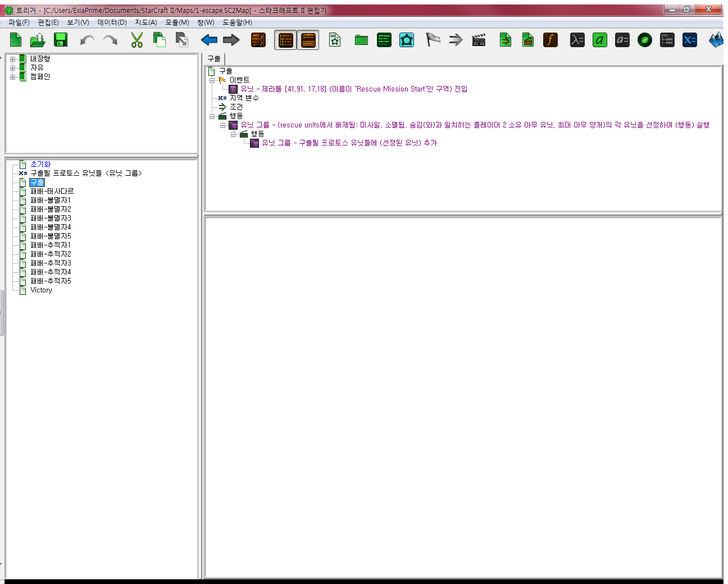Collapse the 이벤트 section
The image size is (728, 584).
pos(212,80)
